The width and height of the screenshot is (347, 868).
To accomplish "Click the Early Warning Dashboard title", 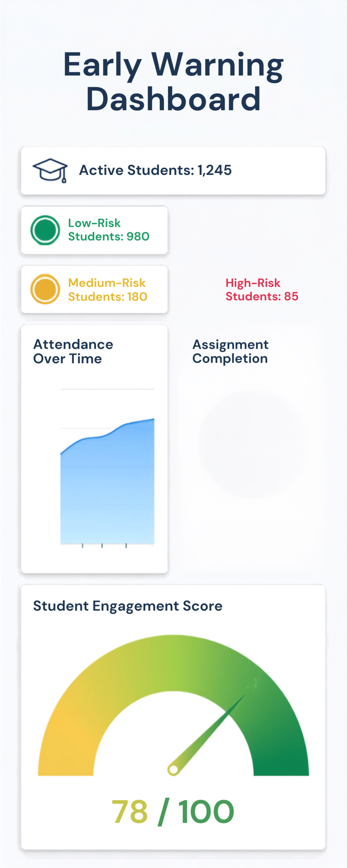I will point(173,81).
